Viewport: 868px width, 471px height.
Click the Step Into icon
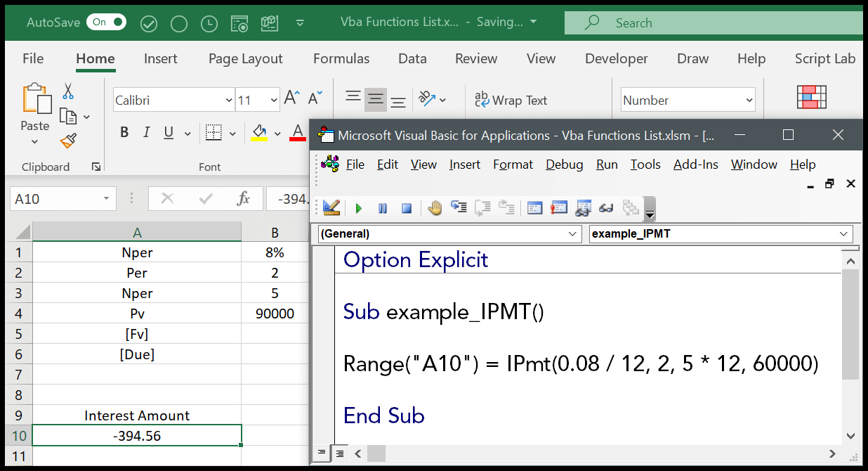pos(459,208)
